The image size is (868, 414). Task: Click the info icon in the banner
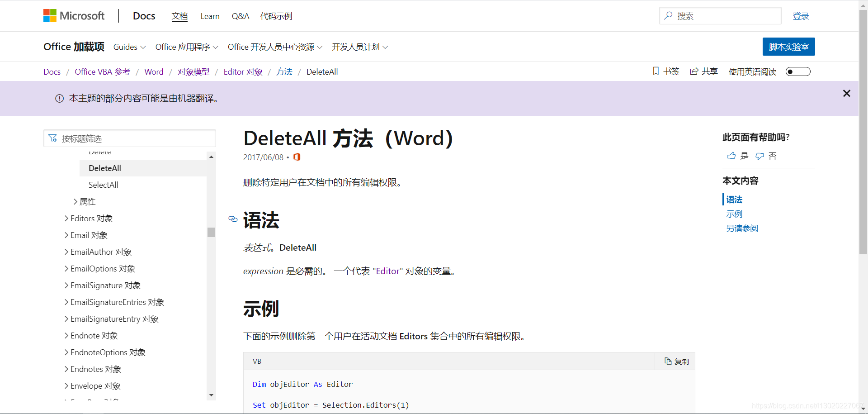point(59,99)
